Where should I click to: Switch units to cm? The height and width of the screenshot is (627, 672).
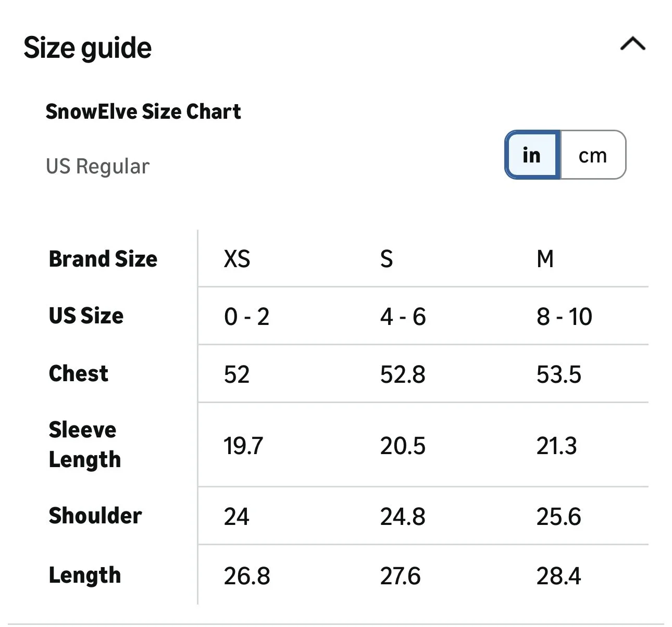[593, 155]
